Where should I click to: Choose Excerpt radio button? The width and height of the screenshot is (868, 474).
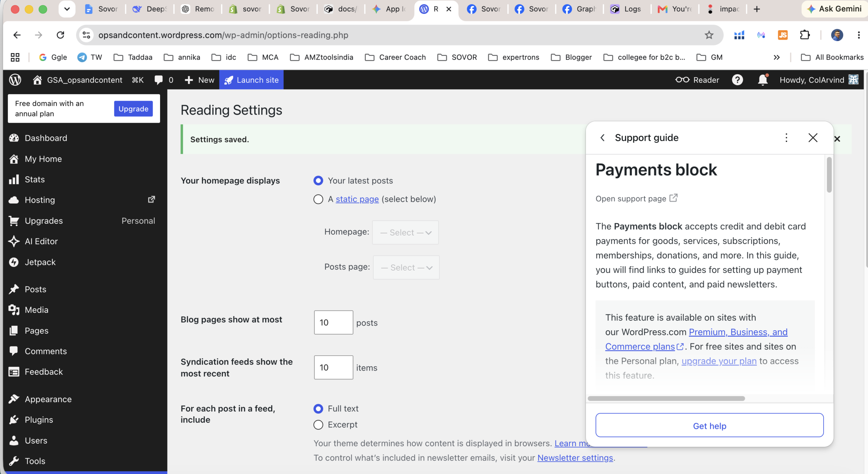[318, 425]
